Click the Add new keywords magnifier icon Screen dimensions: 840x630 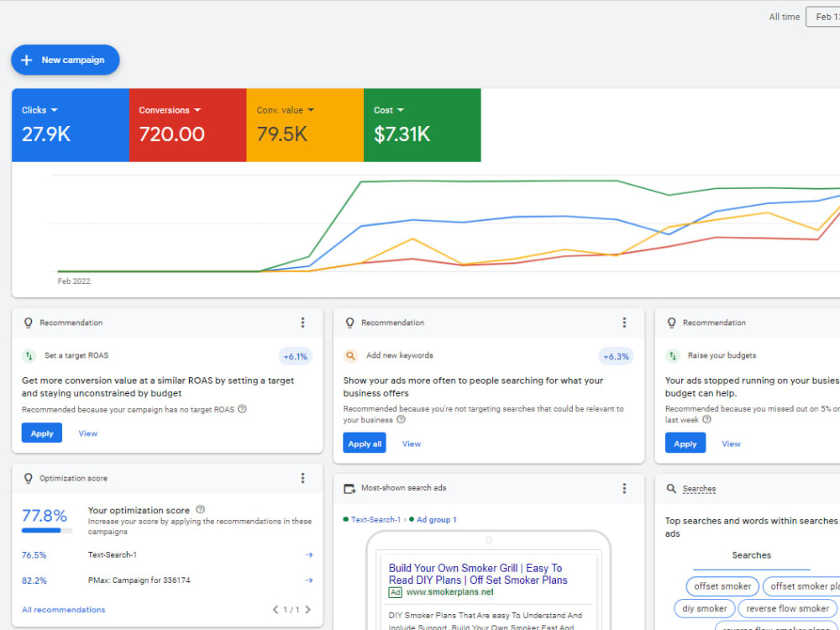[x=350, y=355]
